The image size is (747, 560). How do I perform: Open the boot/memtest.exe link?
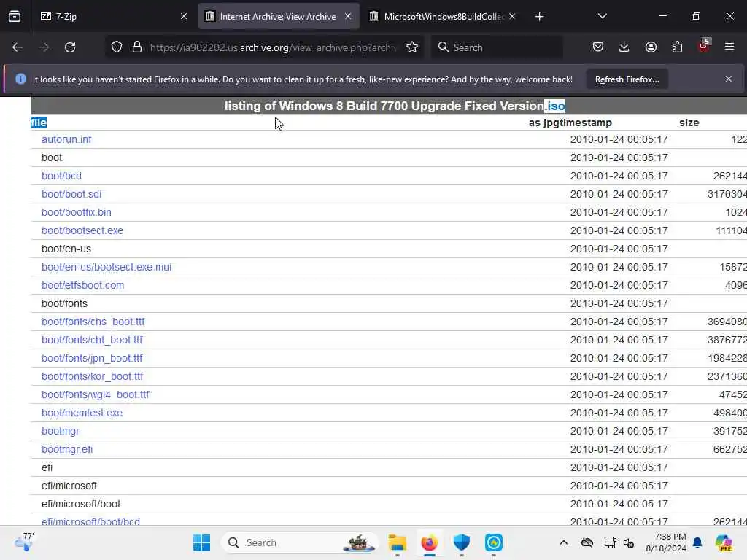point(82,413)
